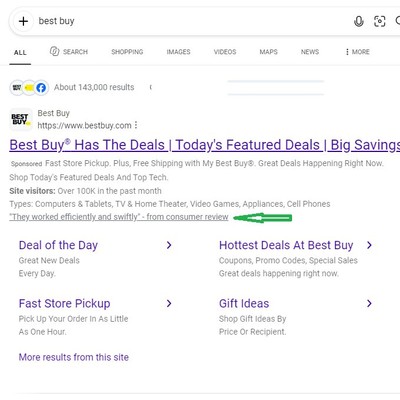Open the Fast Store Pickup link
400x400 pixels.
(64, 303)
